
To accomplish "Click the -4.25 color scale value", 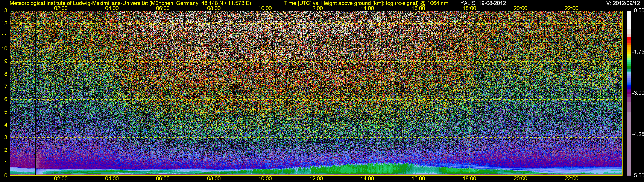I will click(638, 134).
